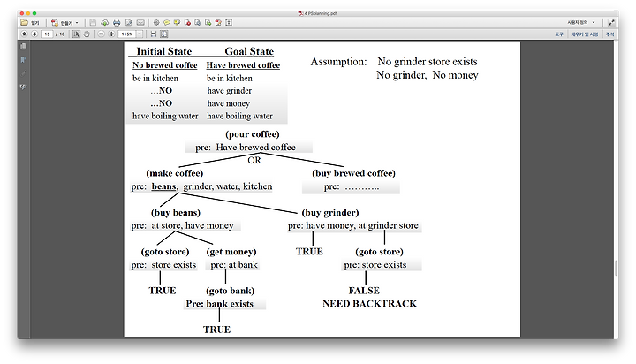Click the fit full page icon
This screenshot has height=364, width=636.
click(x=164, y=34)
